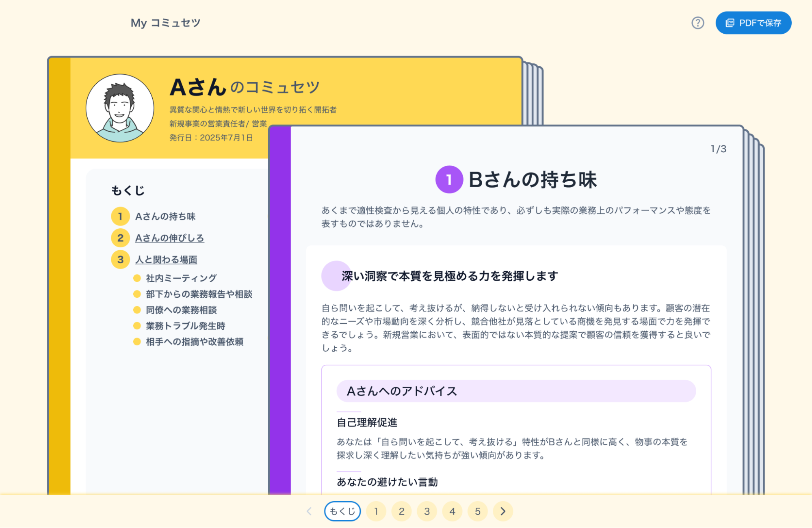Click Aさん's avatar illustration
This screenshot has height=528, width=812.
tap(120, 108)
